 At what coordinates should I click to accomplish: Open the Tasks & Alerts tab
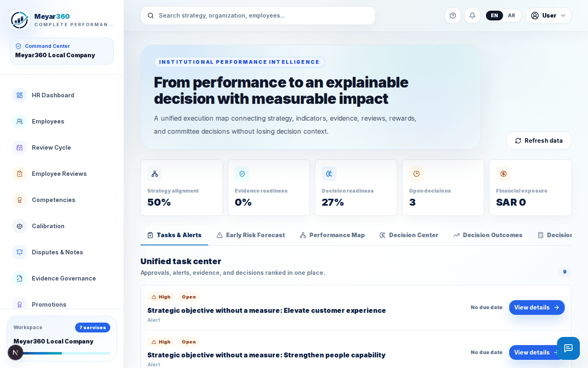[x=174, y=235]
